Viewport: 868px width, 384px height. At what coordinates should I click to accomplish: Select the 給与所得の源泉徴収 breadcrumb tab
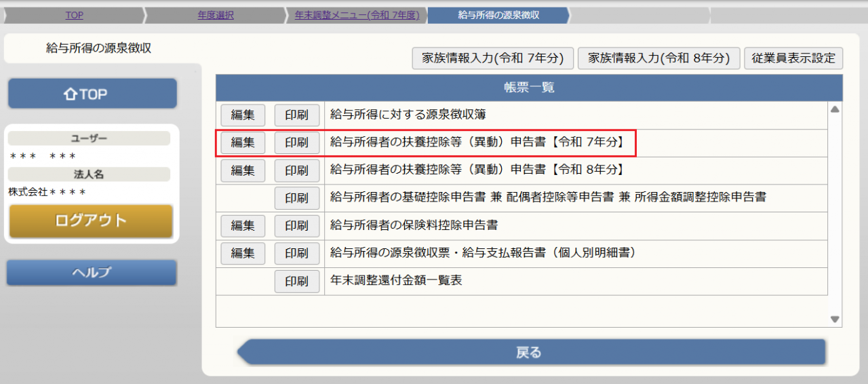pos(498,15)
